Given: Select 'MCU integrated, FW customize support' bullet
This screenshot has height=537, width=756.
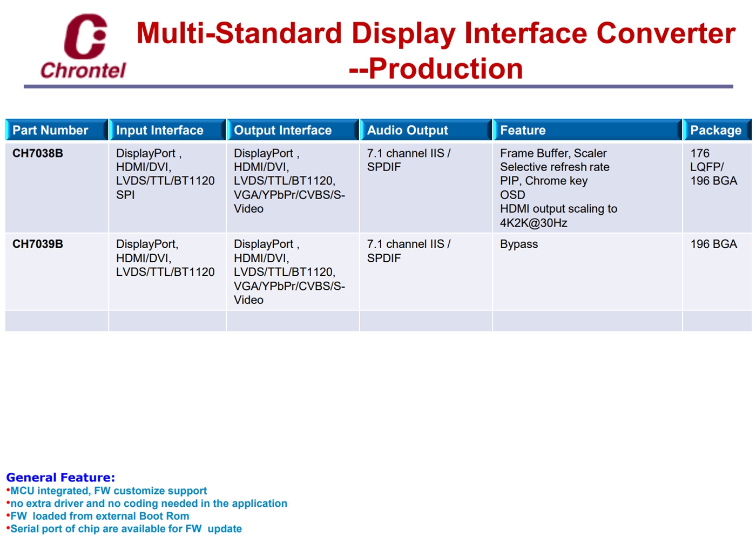Looking at the screenshot, I should coord(107,491).
